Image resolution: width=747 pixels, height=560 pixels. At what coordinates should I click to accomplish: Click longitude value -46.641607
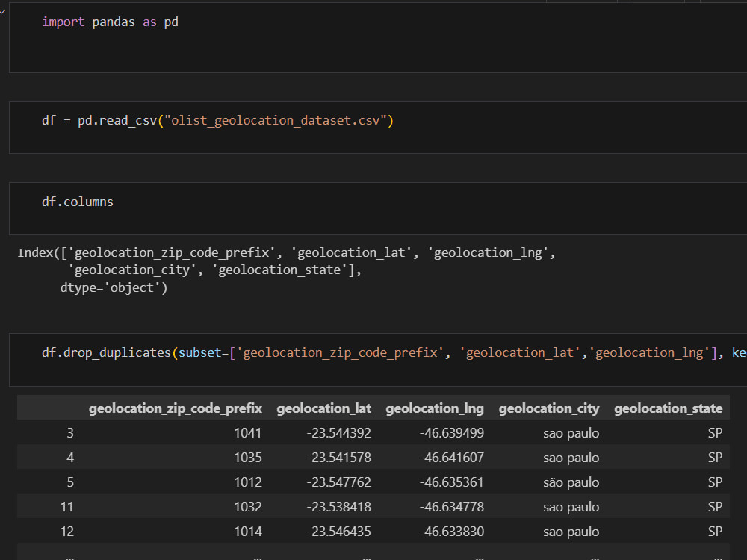[452, 458]
